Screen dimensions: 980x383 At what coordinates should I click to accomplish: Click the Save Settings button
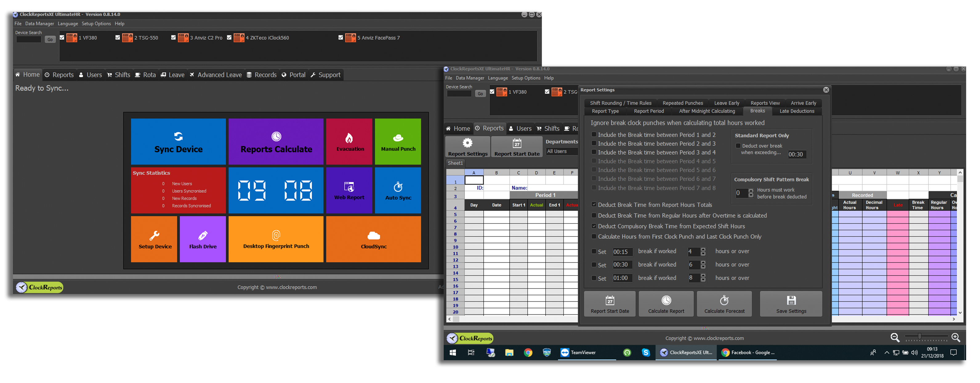(791, 304)
